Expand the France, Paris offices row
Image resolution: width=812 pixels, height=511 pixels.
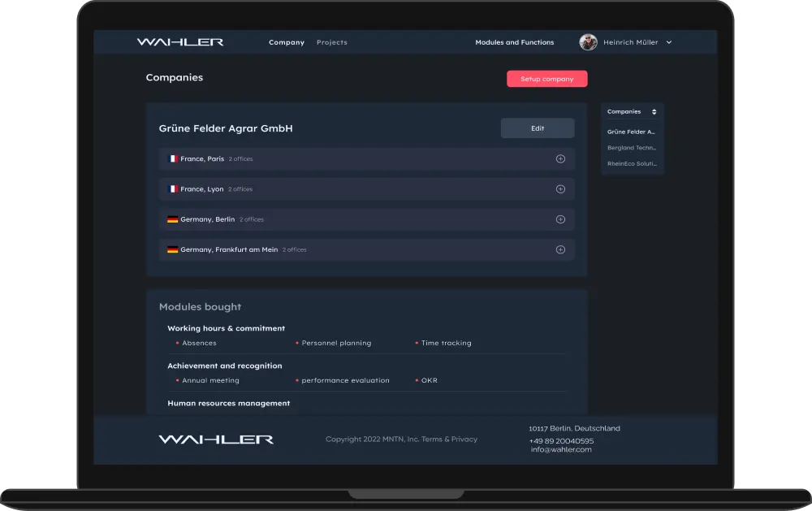(x=560, y=159)
